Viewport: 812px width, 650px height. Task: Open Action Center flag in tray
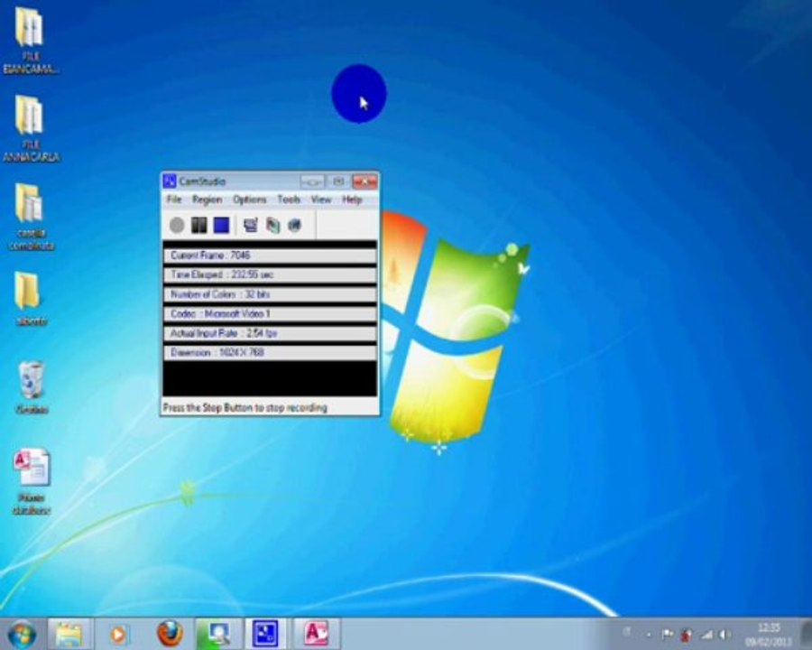point(667,634)
